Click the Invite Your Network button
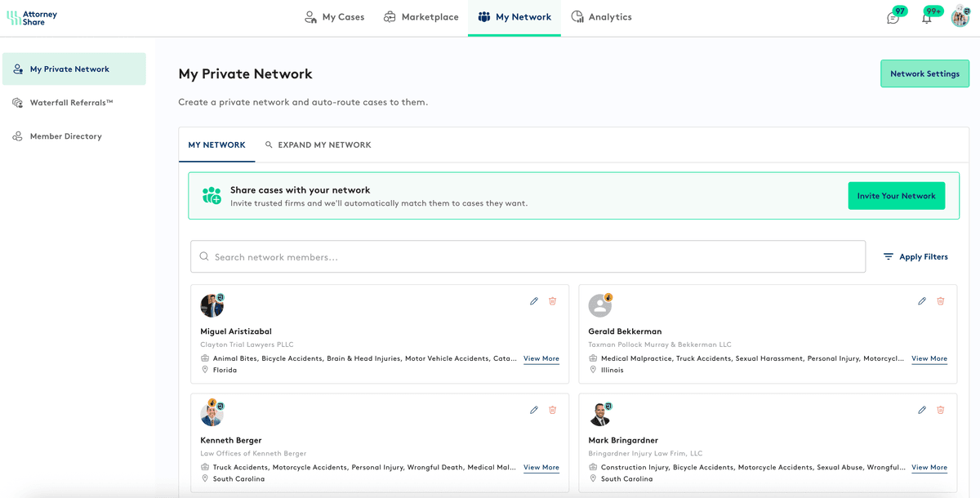 point(896,196)
